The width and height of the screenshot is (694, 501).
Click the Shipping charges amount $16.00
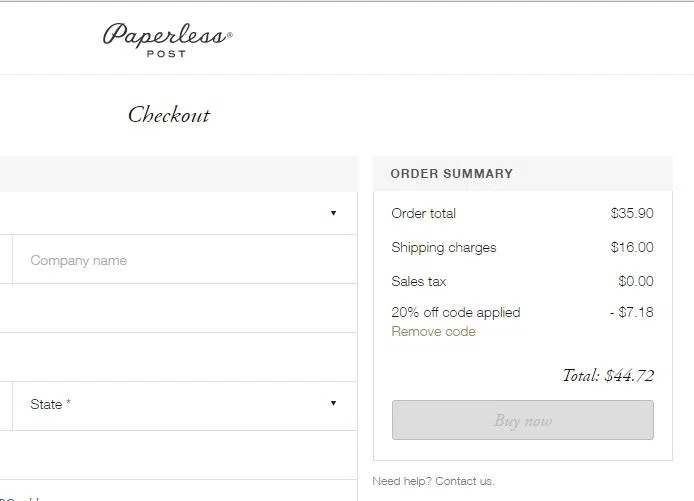632,247
